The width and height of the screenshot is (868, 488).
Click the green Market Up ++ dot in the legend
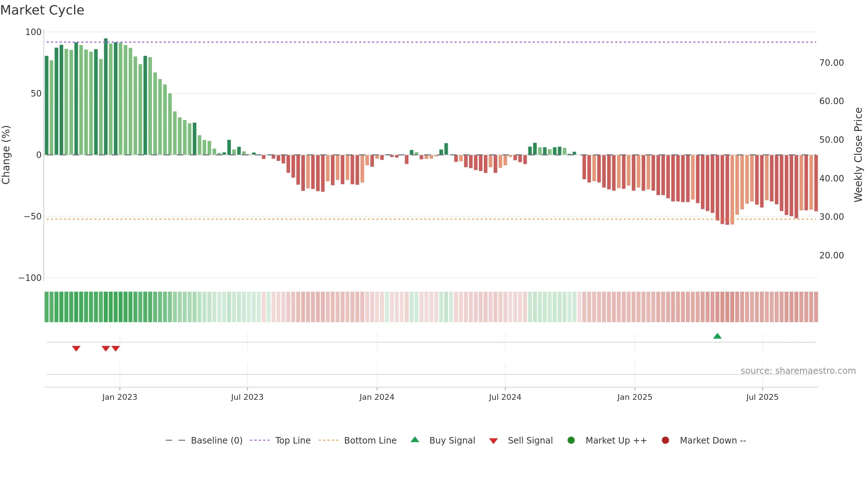pos(571,440)
